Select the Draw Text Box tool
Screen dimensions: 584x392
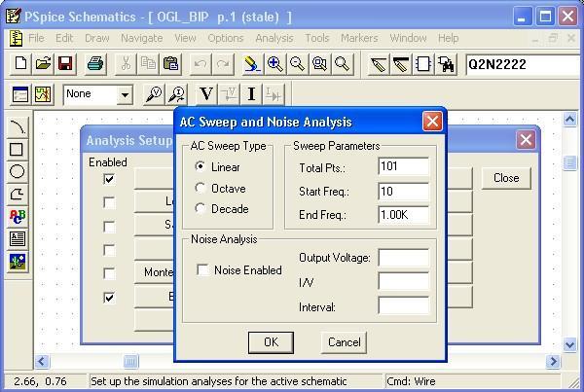click(17, 238)
